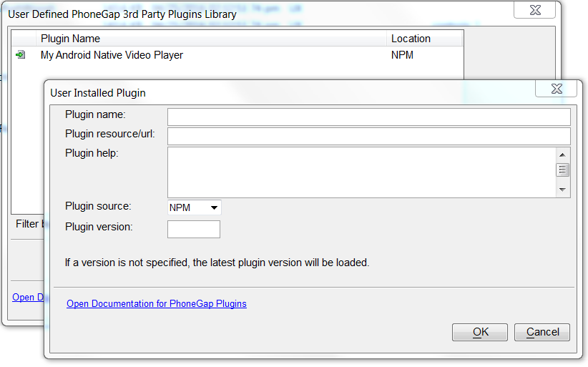The image size is (588, 367).
Task: Focus the Plugin version input field
Action: click(194, 229)
